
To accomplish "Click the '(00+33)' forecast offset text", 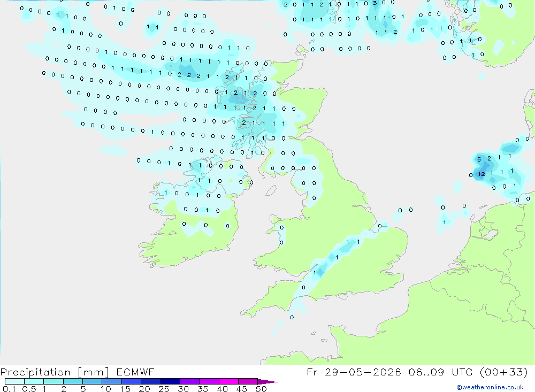I will pyautogui.click(x=503, y=372).
